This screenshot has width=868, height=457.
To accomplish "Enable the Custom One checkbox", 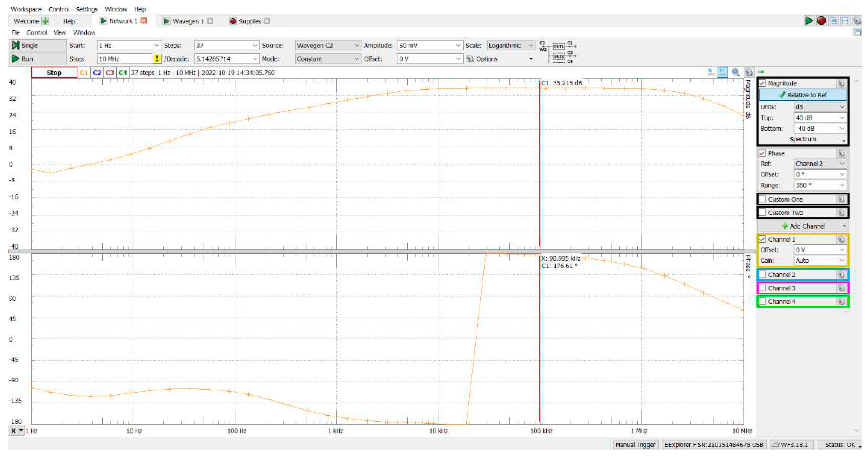I will 762,199.
